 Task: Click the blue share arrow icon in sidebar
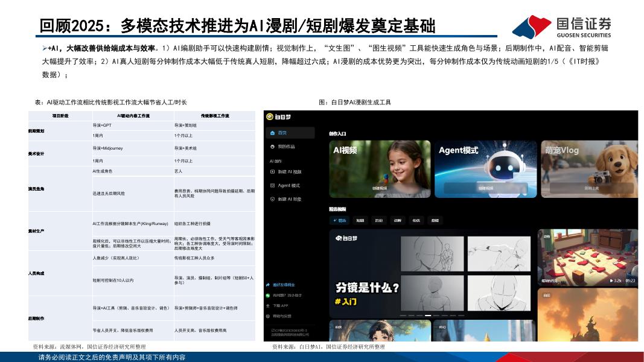[x=268, y=284]
